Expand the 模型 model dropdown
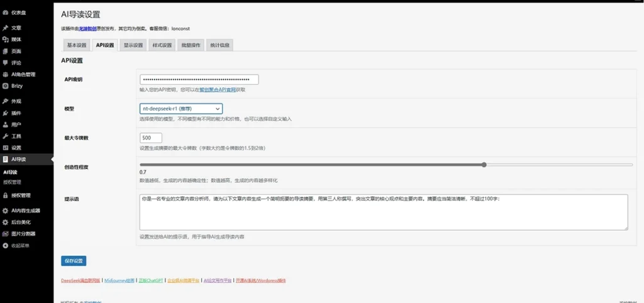 pyautogui.click(x=180, y=109)
